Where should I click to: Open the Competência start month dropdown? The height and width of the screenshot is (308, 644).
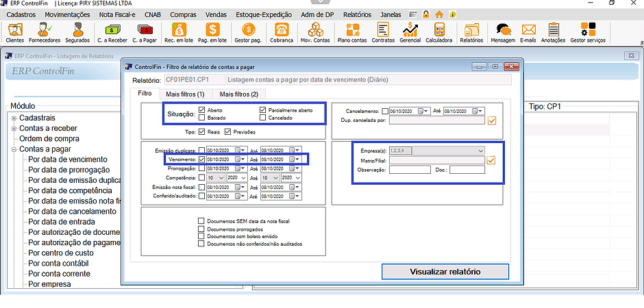[221, 178]
